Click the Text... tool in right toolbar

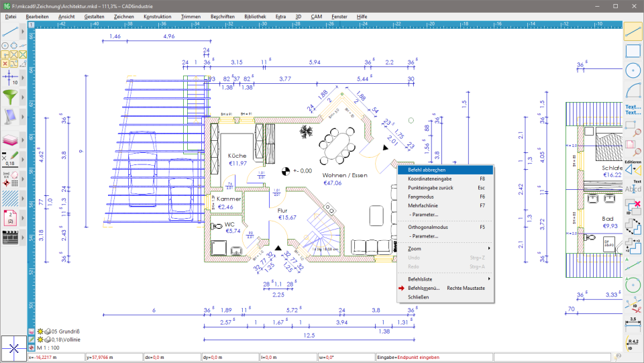633,109
